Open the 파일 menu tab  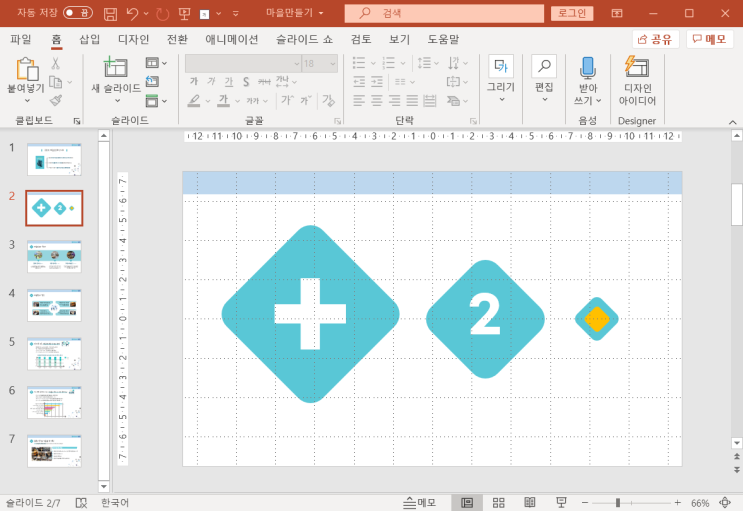coord(21,39)
